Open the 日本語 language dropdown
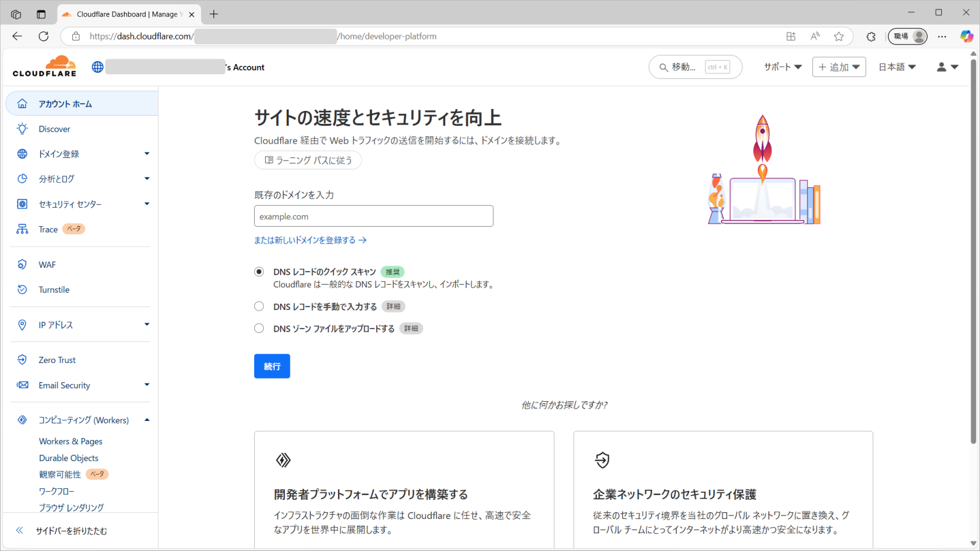The width and height of the screenshot is (980, 551). [x=897, y=67]
